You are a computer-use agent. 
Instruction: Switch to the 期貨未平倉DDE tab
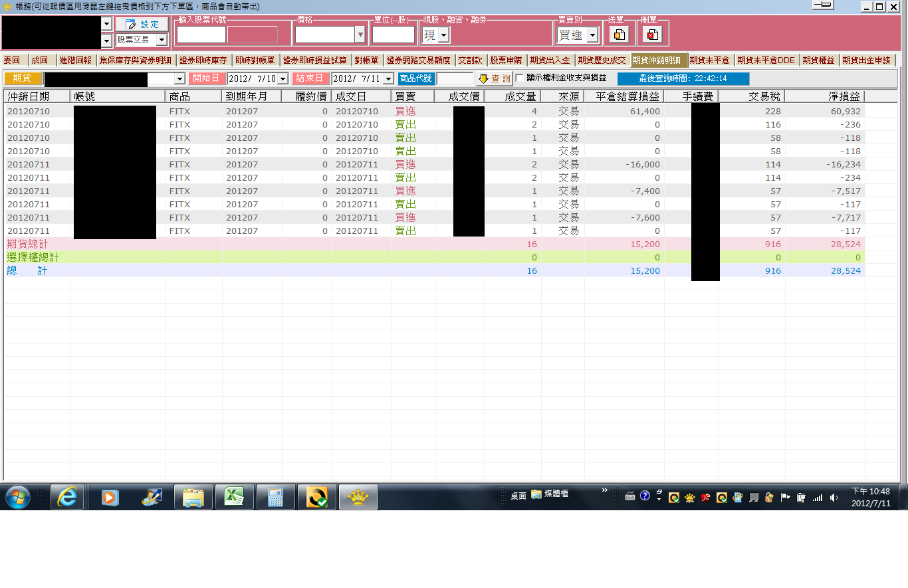click(x=766, y=60)
